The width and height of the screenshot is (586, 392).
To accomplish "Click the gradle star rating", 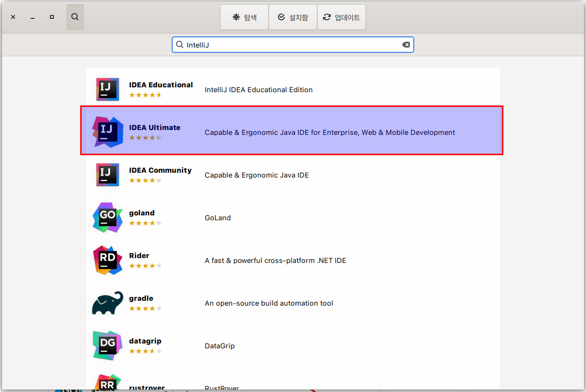I will 146,309.
